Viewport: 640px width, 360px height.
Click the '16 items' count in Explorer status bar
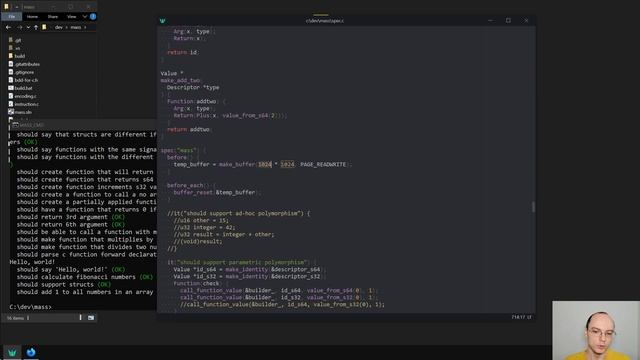pyautogui.click(x=15, y=318)
